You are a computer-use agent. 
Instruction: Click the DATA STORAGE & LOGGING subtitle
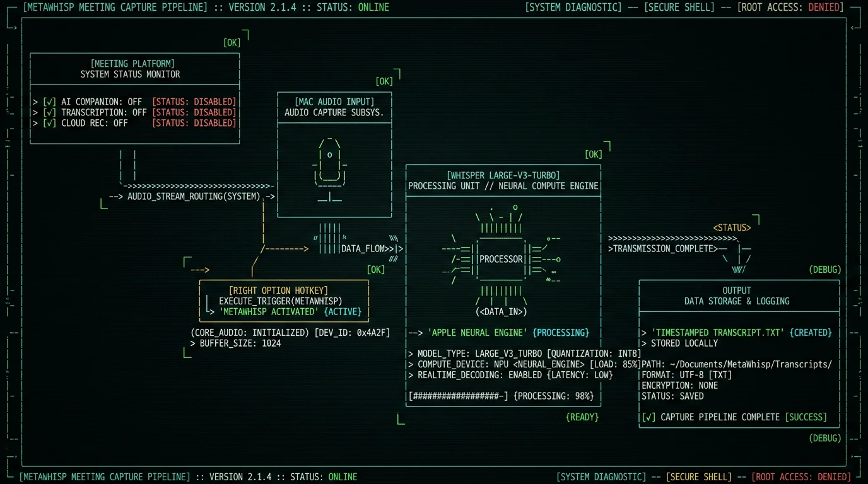737,301
